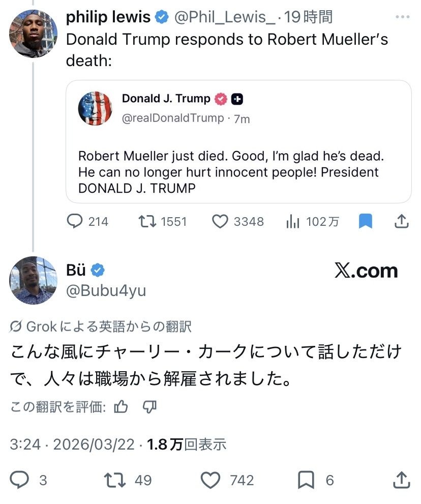Open the @Bubu4yu profile handle
The width and height of the screenshot is (421, 504).
[106, 290]
